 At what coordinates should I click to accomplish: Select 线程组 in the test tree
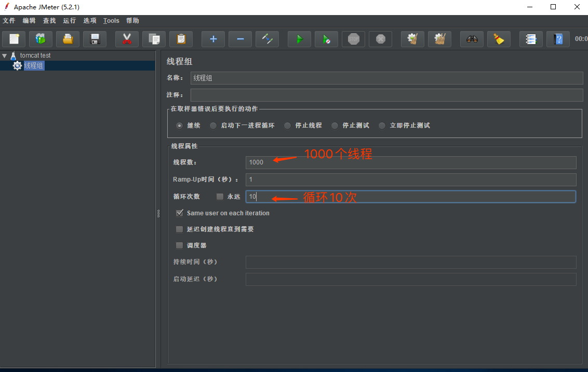coord(34,66)
